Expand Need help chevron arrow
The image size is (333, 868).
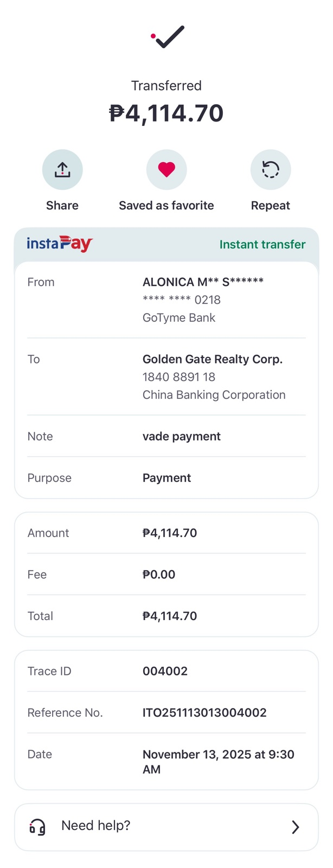coord(295,827)
